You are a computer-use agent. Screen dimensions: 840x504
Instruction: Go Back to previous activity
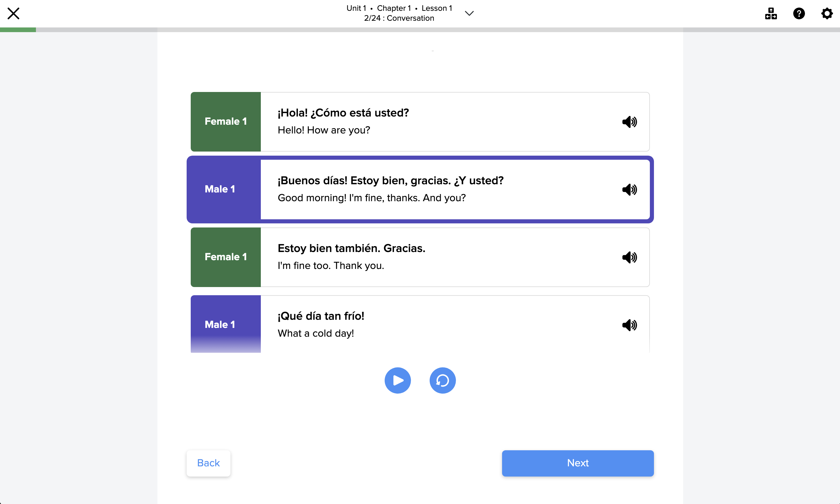[x=209, y=463]
